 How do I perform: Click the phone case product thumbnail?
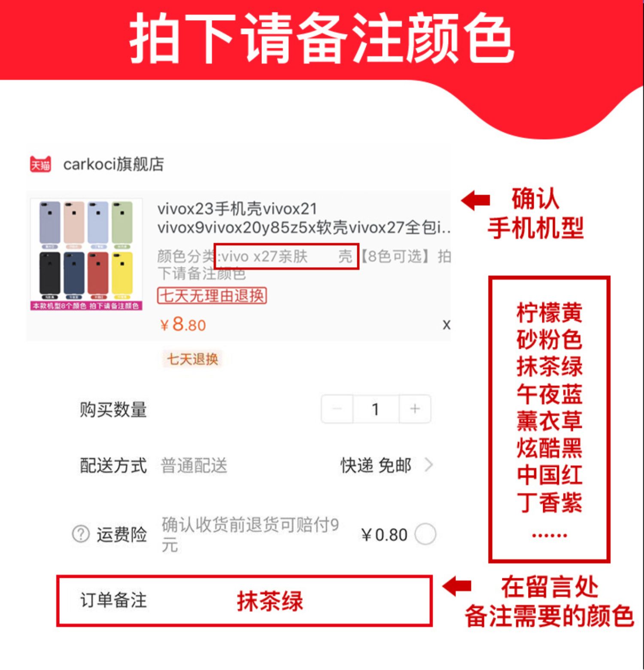coord(86,254)
